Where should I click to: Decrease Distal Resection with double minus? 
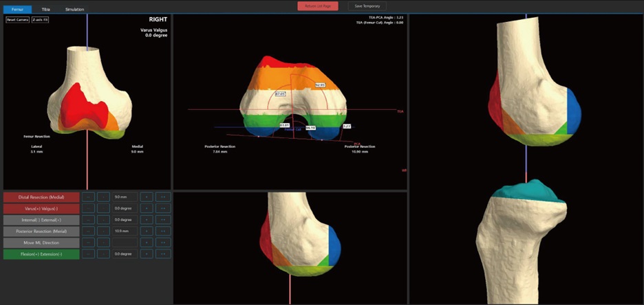pos(88,196)
